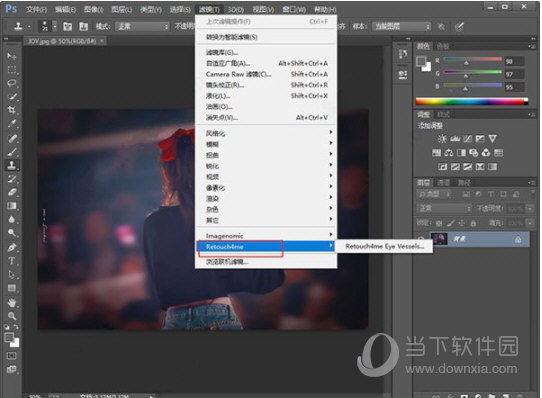Add an Invert adjustment layer
The image size is (542, 398).
[x=442, y=167]
